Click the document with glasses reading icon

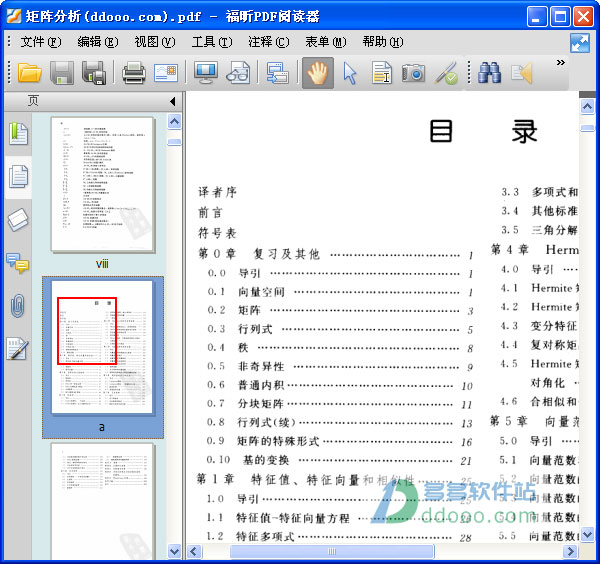(238, 73)
